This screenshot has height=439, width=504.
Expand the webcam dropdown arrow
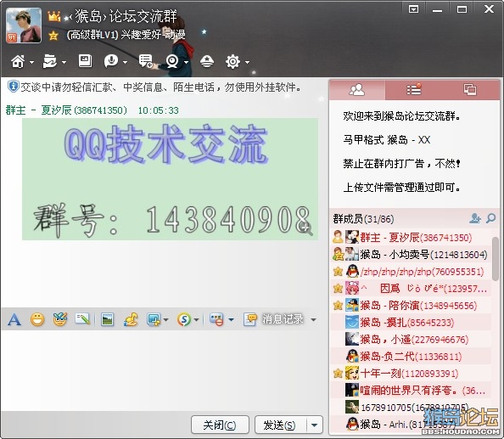[186, 62]
